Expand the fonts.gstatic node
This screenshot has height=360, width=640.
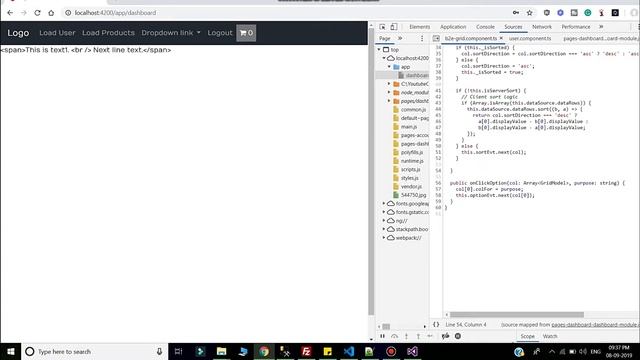click(x=384, y=212)
